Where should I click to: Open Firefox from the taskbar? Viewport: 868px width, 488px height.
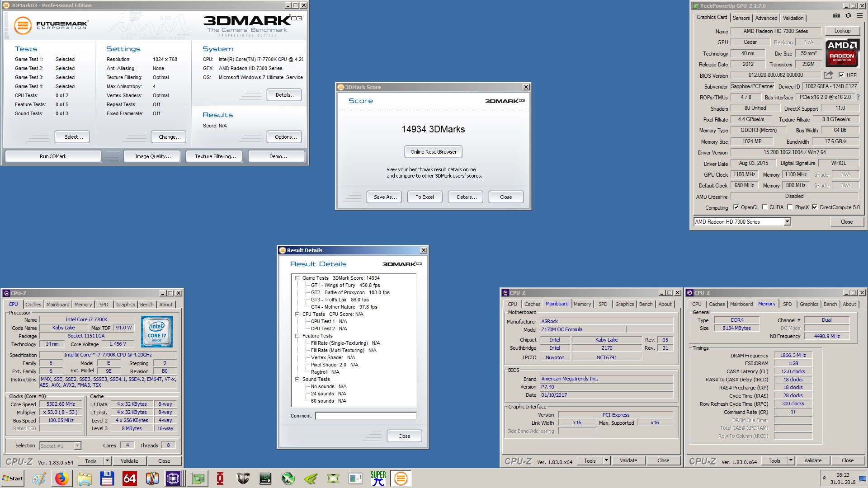[x=61, y=479]
